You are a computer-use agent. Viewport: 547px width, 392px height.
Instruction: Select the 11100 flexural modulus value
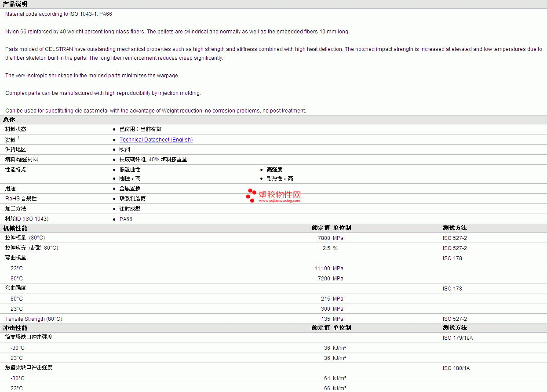tap(322, 269)
